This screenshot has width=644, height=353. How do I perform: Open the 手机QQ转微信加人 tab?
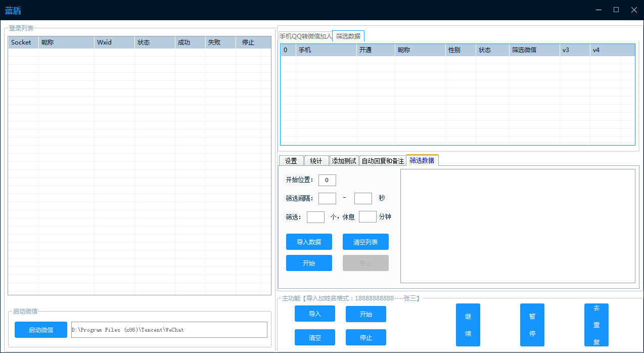pos(305,36)
